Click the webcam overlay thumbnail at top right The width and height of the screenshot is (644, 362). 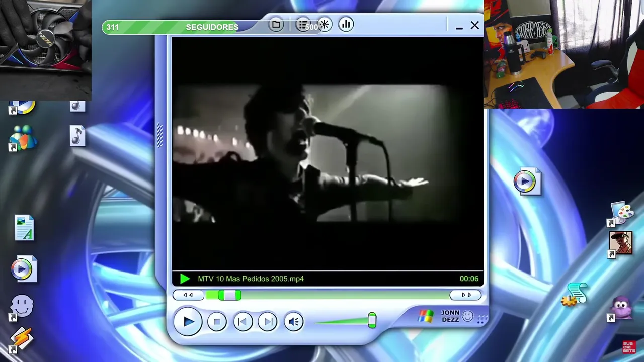563,54
